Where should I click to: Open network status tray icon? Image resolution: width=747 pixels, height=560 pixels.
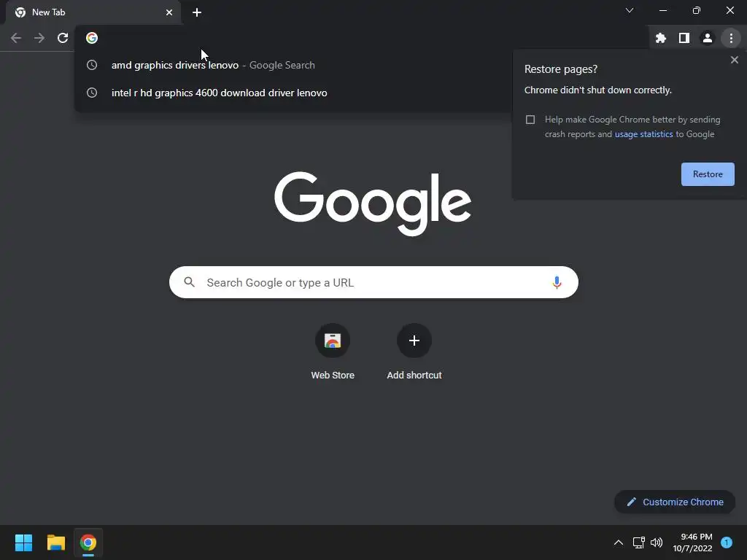click(638, 542)
